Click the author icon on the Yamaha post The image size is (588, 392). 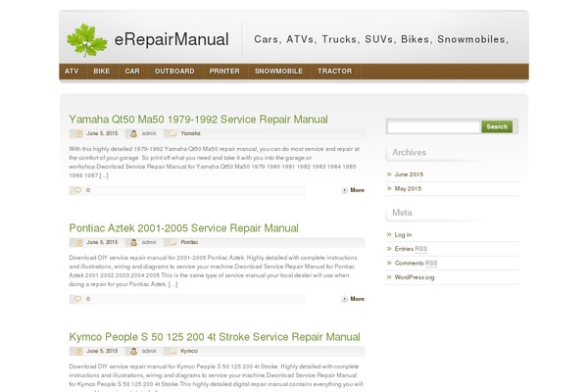coord(133,133)
